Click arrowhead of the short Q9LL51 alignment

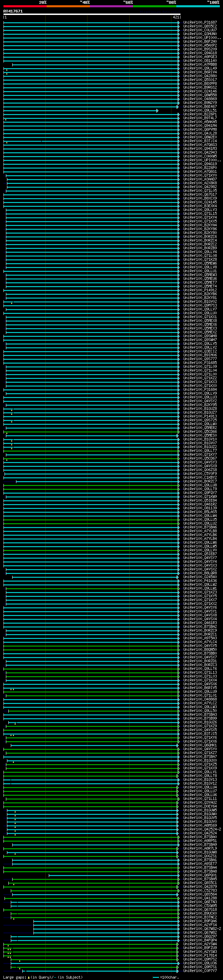tap(157, 111)
